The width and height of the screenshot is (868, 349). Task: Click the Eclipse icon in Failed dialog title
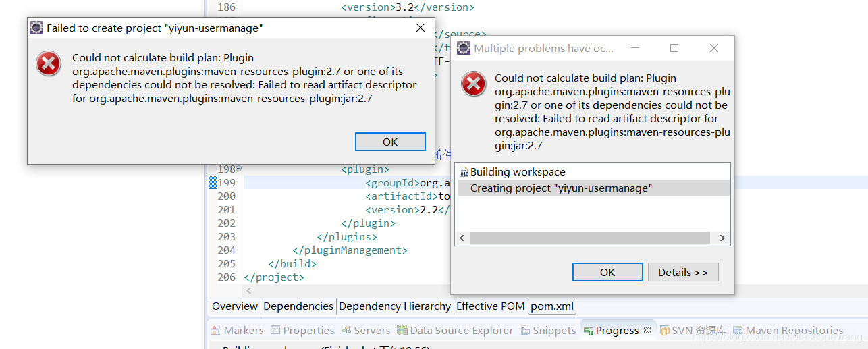coord(36,28)
